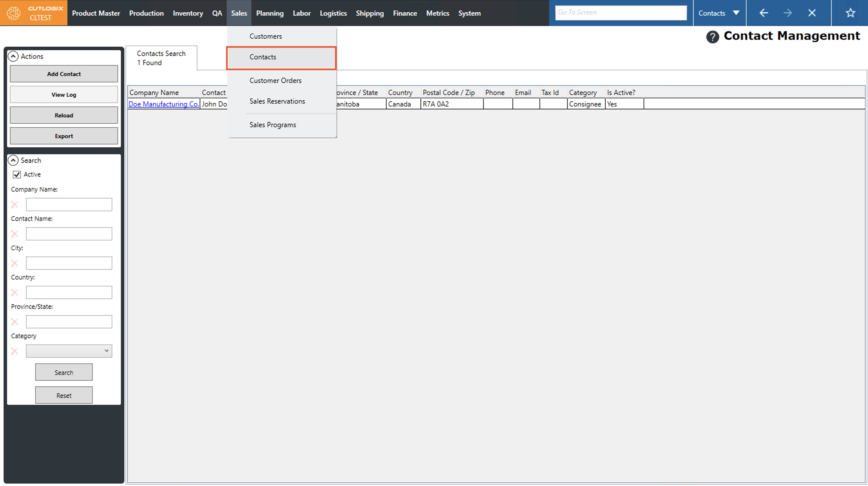
Task: Choose Sales Programs menu entry
Action: coord(273,125)
